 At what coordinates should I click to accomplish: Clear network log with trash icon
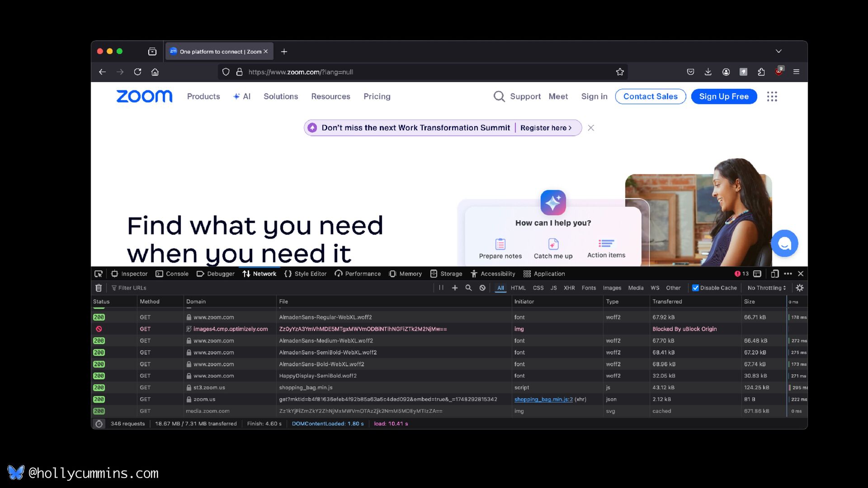99,288
